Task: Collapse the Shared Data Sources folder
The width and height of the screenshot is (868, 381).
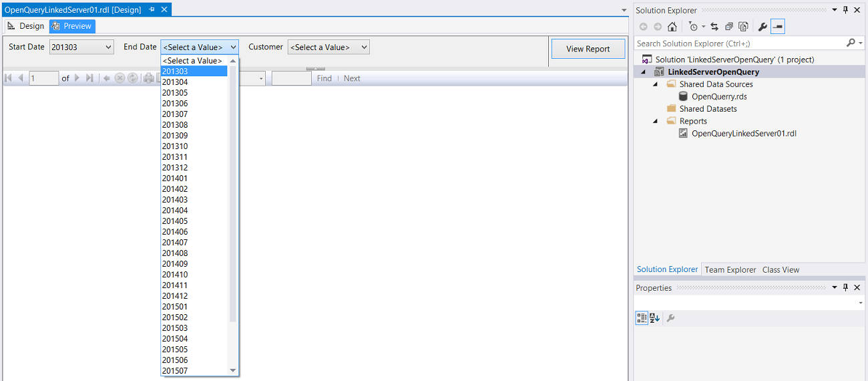Action: pyautogui.click(x=656, y=84)
